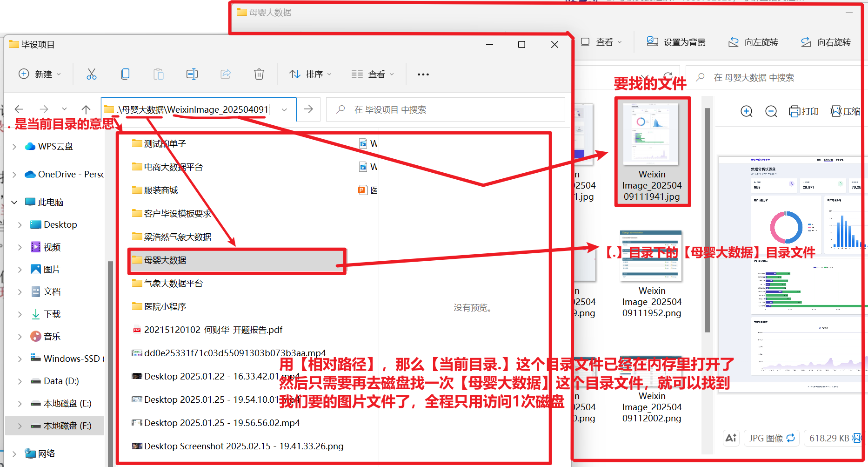The height and width of the screenshot is (467, 868).
Task: Select the 客户毕设模板要求 folder
Action: tap(172, 214)
